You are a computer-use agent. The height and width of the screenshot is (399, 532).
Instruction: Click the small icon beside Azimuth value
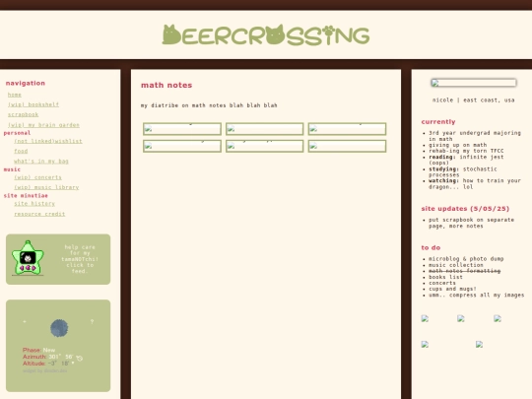coord(80,358)
